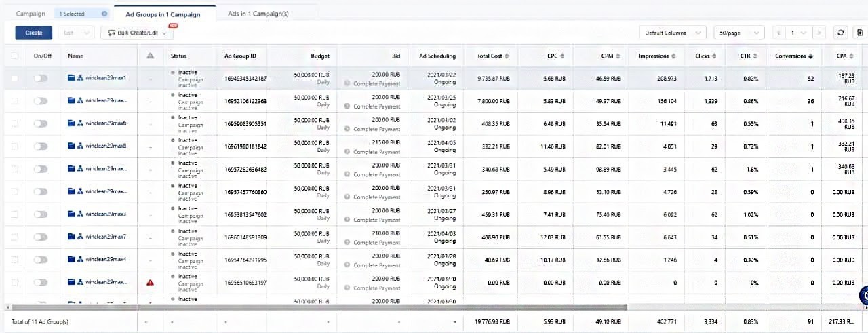Tick the checkbox for winclean29max1 row
This screenshot has width=868, height=333.
(15, 78)
